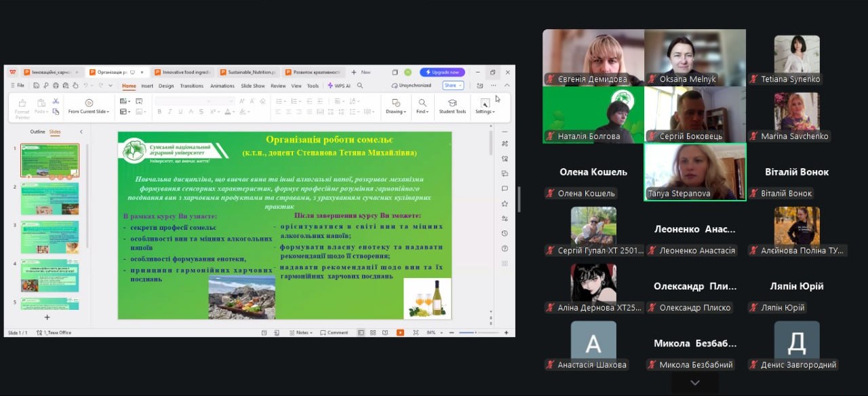Click the Share button
Screen dimensions: 868x396
pyautogui.click(x=453, y=85)
